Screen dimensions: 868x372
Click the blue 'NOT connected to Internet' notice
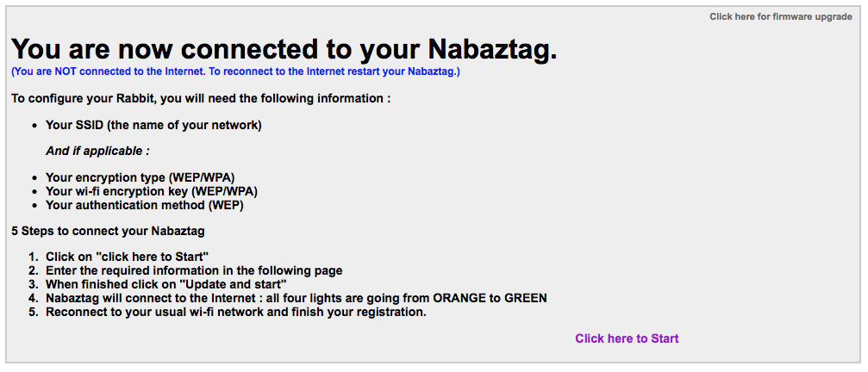coord(235,71)
